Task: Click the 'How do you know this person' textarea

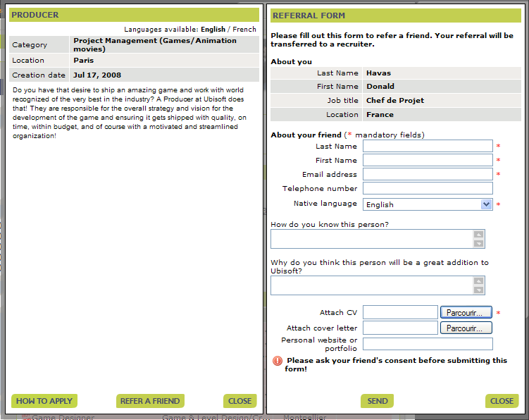Action: pyautogui.click(x=378, y=239)
